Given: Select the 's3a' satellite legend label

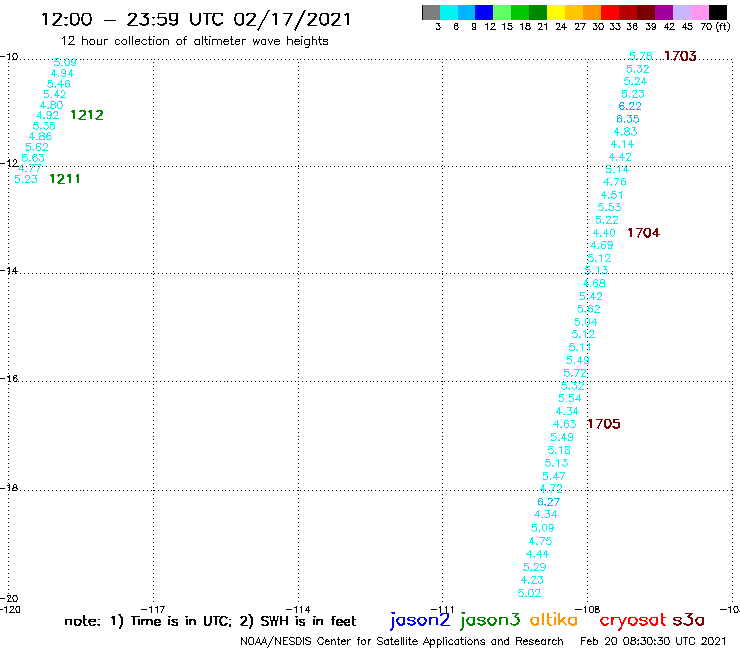Looking at the screenshot, I should 688,620.
